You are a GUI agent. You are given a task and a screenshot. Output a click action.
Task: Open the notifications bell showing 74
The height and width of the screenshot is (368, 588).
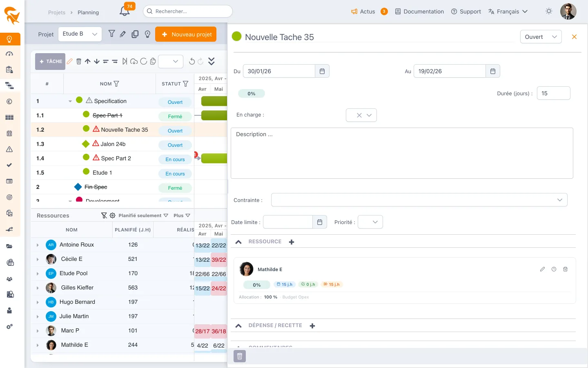click(x=125, y=11)
